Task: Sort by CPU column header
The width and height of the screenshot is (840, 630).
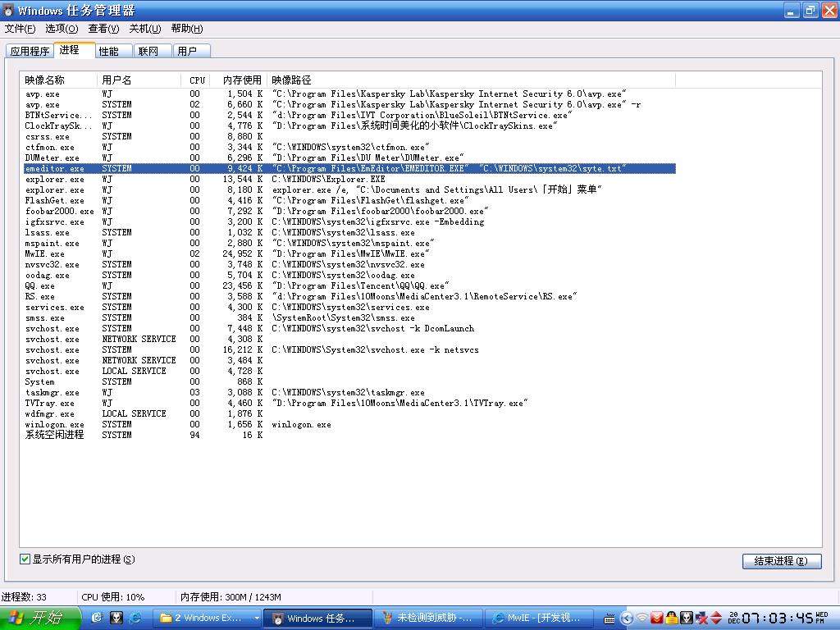Action: 196,80
